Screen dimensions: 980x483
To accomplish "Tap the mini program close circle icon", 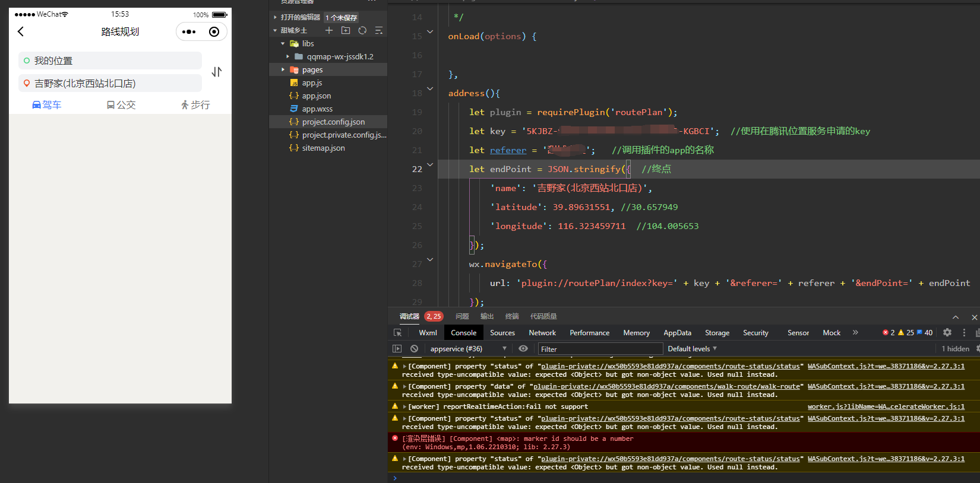I will 214,32.
